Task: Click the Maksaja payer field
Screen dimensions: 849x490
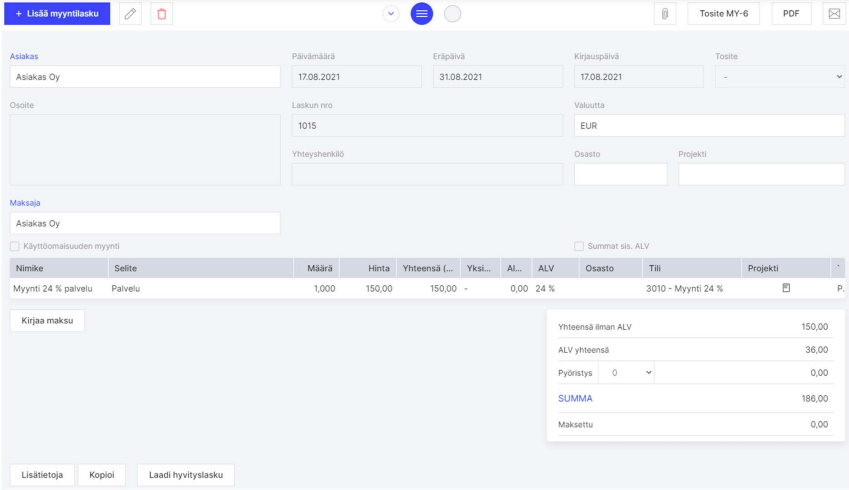Action: (145, 223)
